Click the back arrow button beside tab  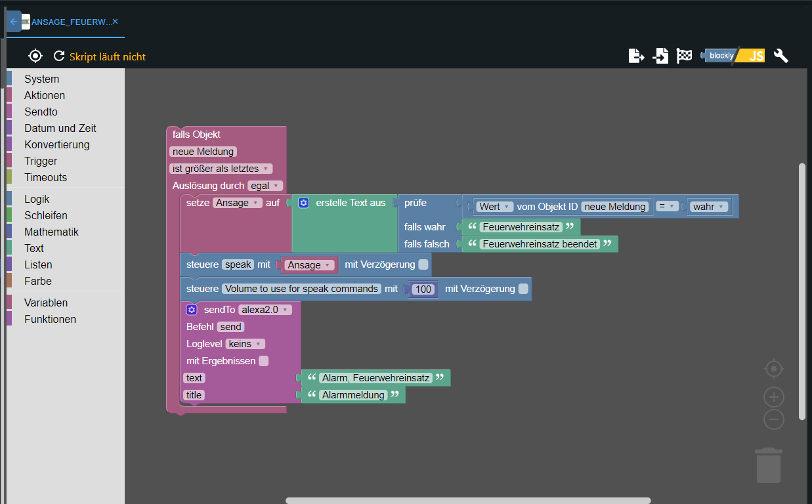click(14, 22)
